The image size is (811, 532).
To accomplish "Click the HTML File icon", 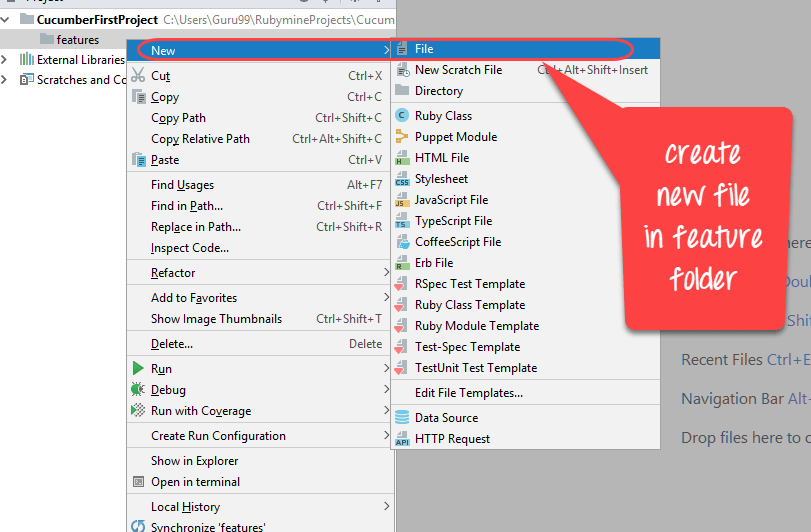I will (402, 158).
